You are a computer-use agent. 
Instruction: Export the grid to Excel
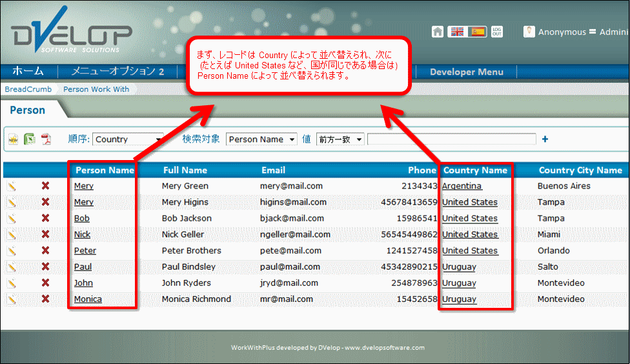[x=30, y=139]
